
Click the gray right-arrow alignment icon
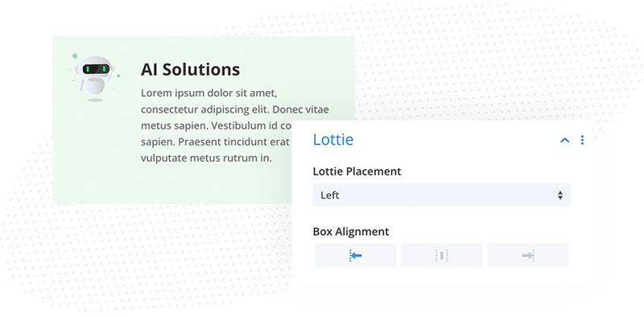[528, 255]
